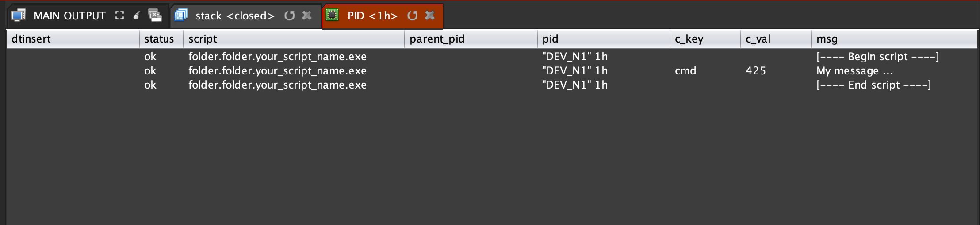Click the PID tab's chip icon

[332, 16]
